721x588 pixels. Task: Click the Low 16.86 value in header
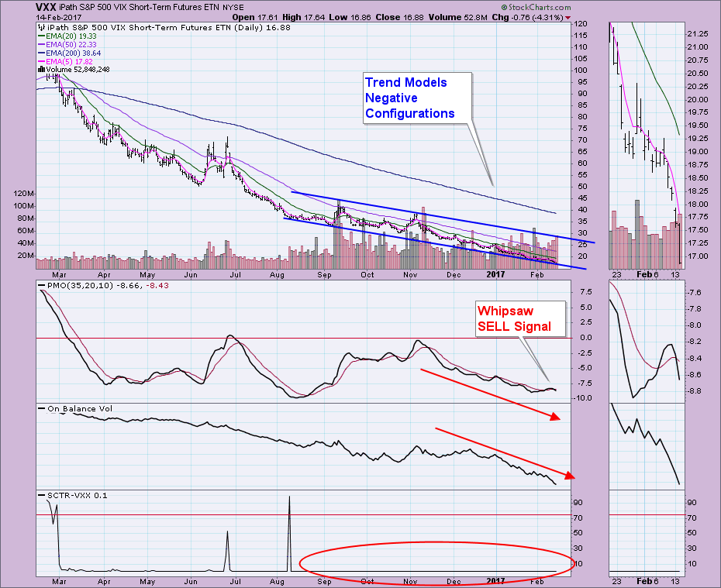[x=350, y=17]
